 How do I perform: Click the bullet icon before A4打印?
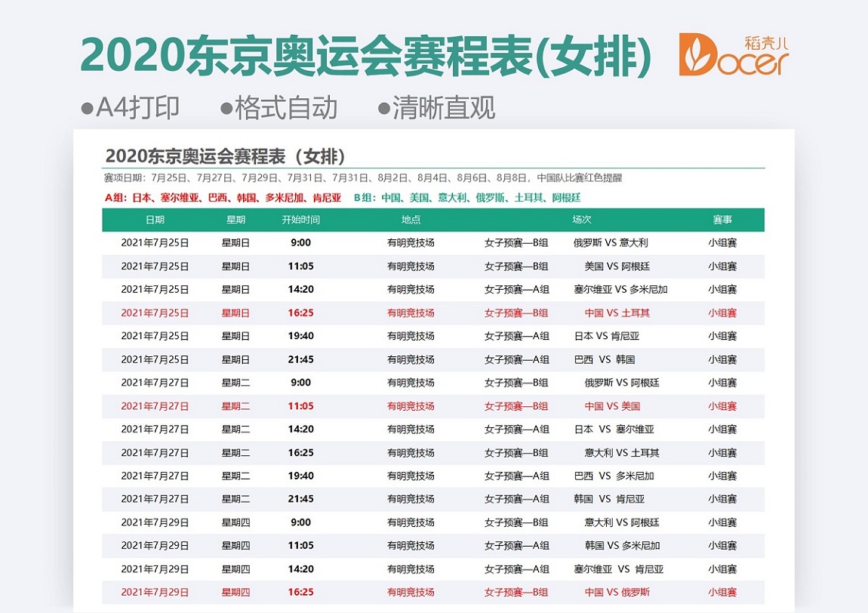86,108
